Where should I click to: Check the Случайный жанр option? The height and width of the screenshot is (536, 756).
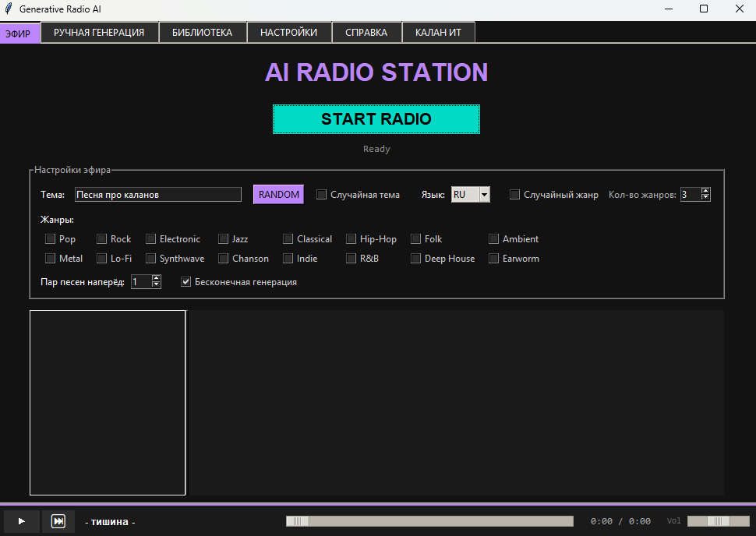pos(515,195)
